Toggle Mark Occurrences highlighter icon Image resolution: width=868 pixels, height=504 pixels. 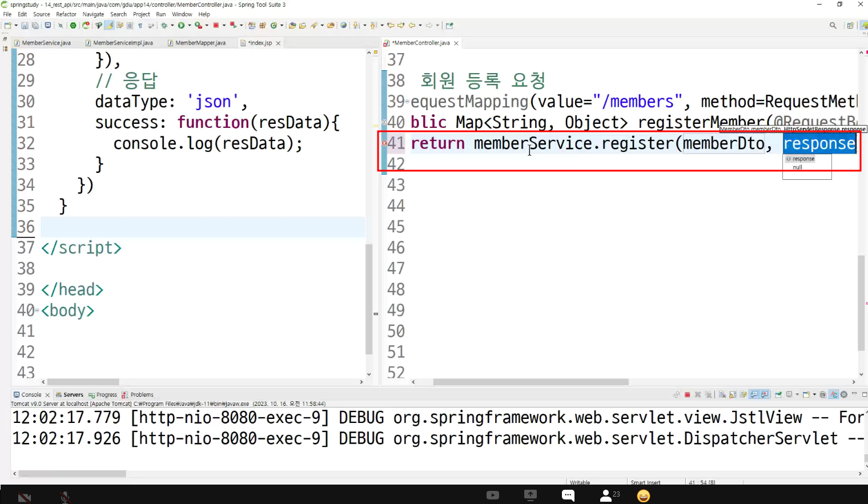[x=108, y=26]
